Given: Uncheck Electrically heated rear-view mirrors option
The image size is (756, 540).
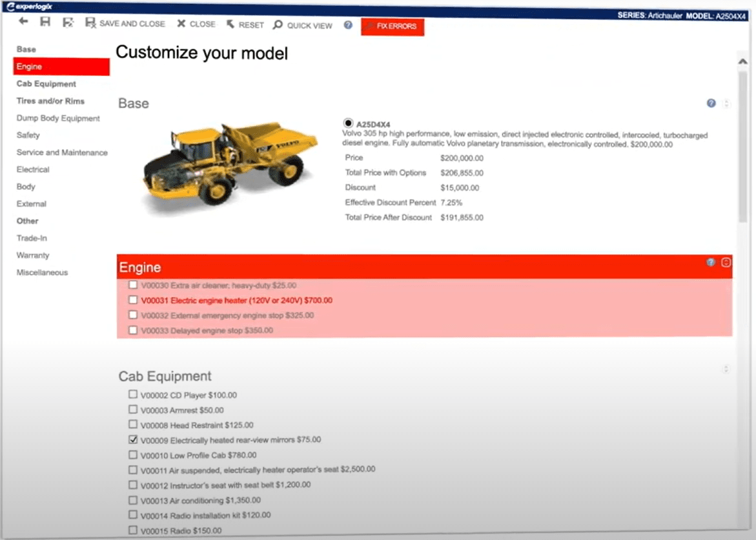Looking at the screenshot, I should [x=132, y=439].
